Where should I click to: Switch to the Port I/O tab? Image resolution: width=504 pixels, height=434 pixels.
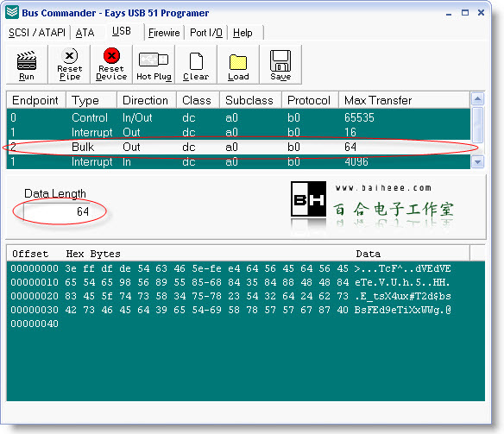pos(206,33)
